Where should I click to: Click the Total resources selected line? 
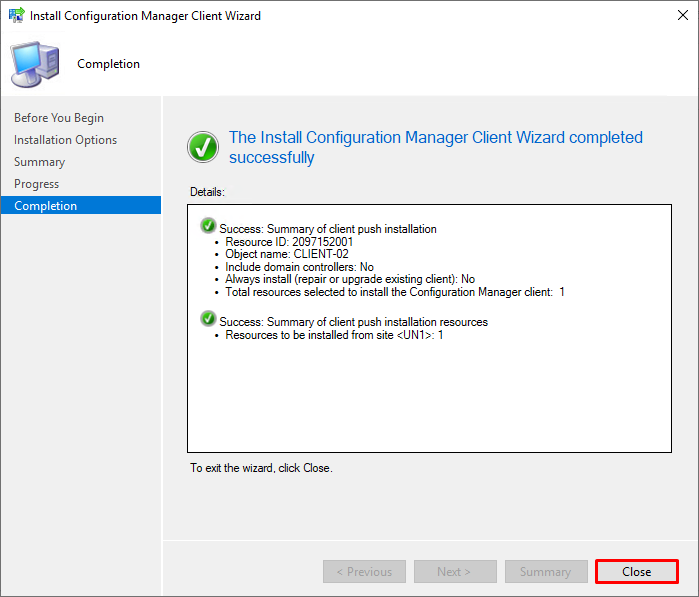click(395, 292)
